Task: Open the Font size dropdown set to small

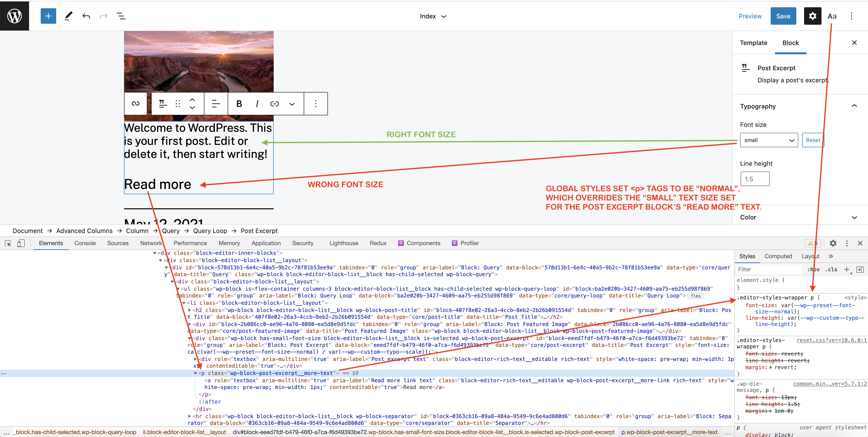Action: click(769, 140)
